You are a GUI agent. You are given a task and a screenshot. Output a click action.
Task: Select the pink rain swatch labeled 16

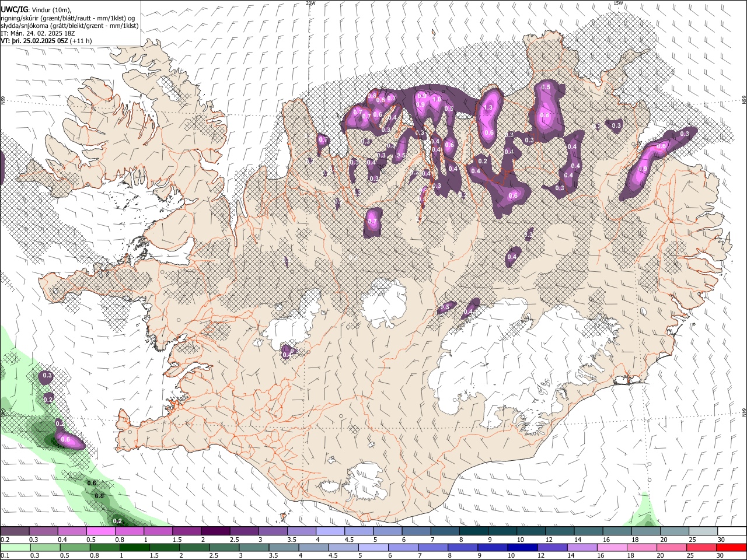pyautogui.click(x=612, y=547)
